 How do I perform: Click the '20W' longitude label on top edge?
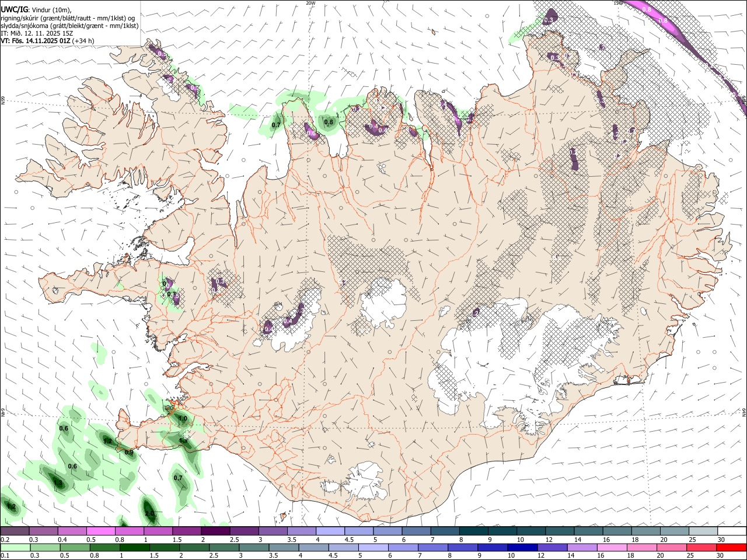pos(310,3)
